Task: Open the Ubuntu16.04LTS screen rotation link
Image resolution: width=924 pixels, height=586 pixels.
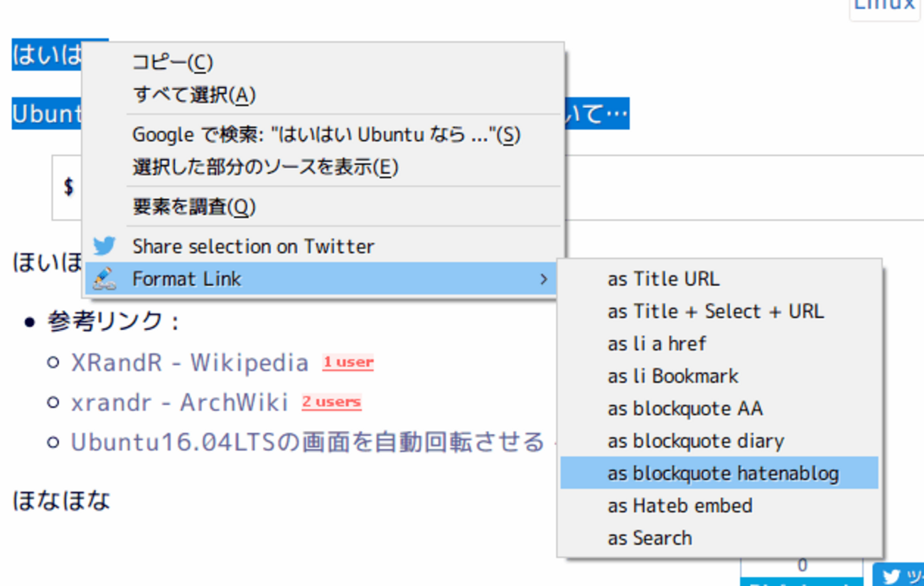Action: coord(307,442)
